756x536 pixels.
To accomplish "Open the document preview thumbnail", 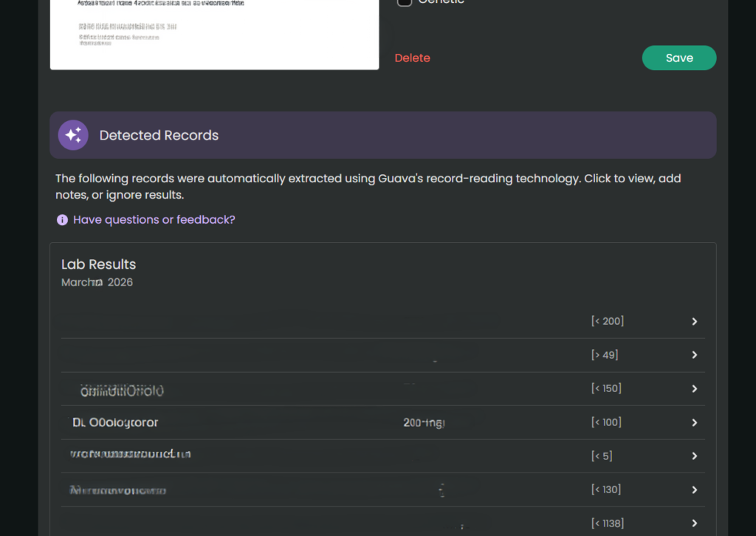I will 215,34.
